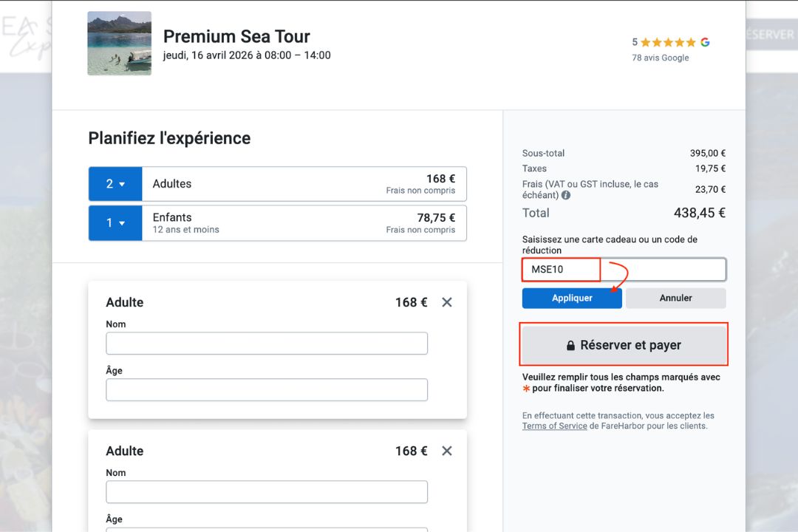The width and height of the screenshot is (798, 532).
Task: Click the five-star rating icons
Action: click(668, 43)
